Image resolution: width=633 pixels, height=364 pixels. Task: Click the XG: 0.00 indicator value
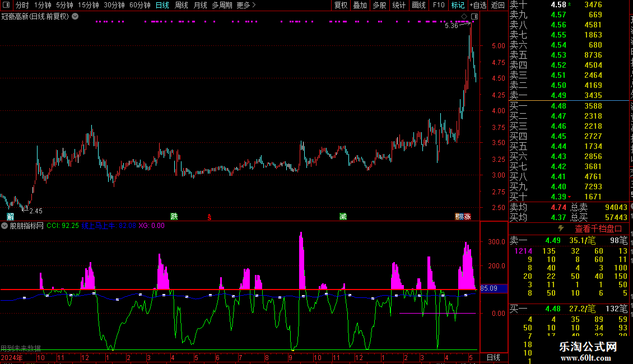click(x=151, y=226)
